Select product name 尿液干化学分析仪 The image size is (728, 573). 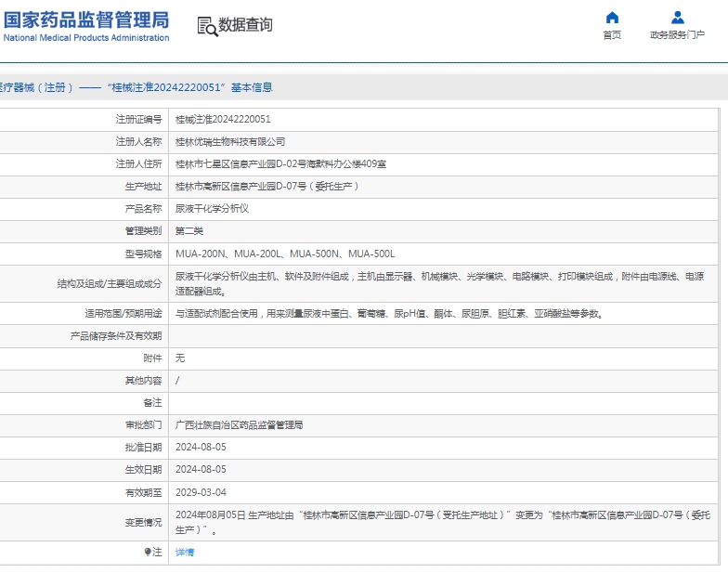212,208
